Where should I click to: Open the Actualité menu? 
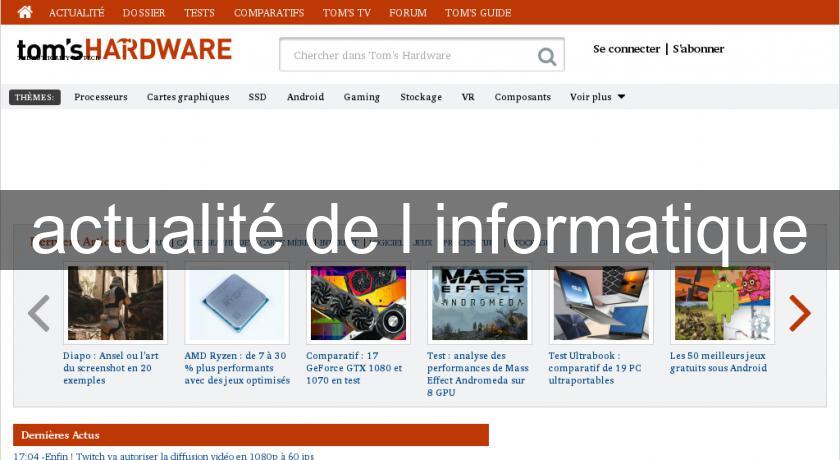(77, 12)
